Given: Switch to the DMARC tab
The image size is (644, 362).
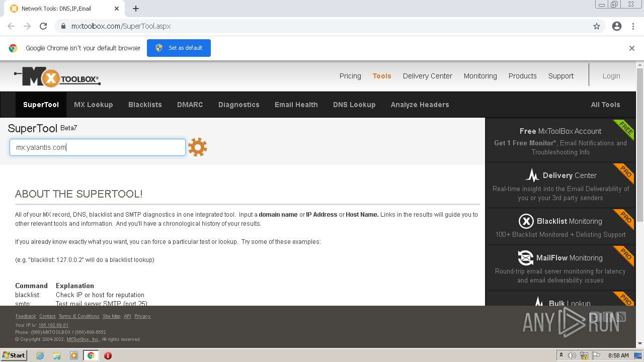Looking at the screenshot, I should pos(190,105).
